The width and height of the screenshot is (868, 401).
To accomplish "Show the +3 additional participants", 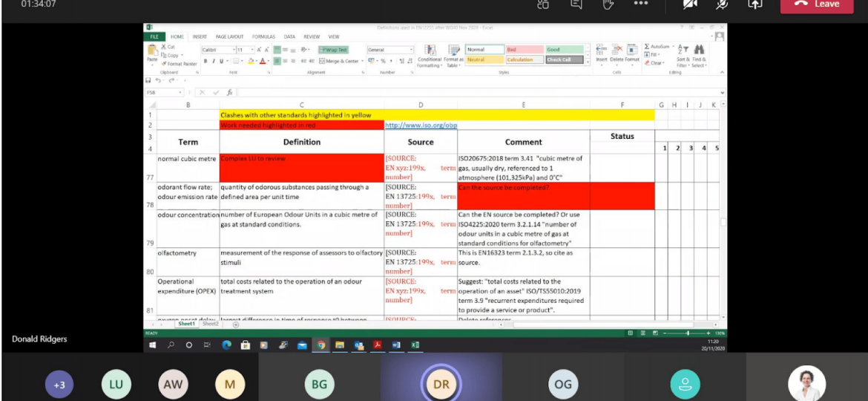I will 60,385.
